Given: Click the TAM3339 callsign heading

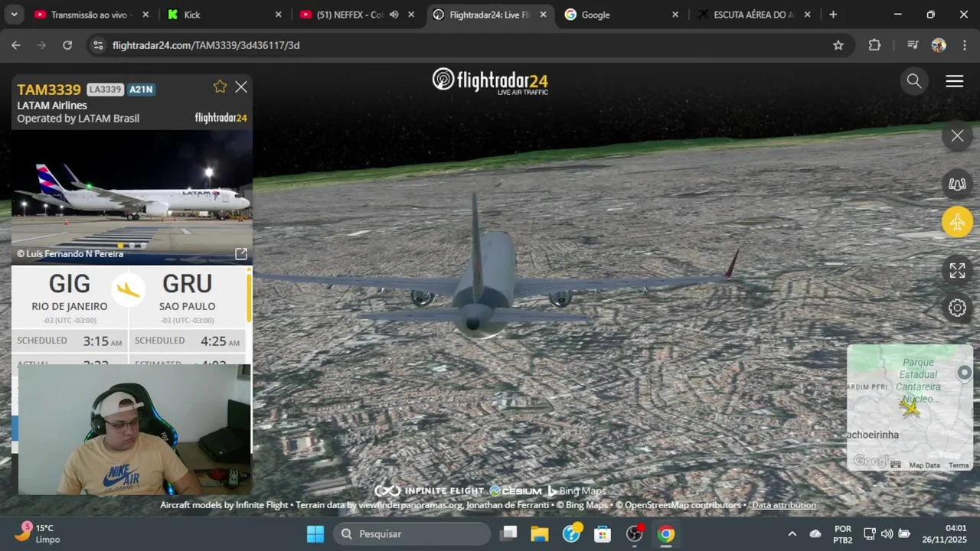Looking at the screenshot, I should tap(49, 90).
